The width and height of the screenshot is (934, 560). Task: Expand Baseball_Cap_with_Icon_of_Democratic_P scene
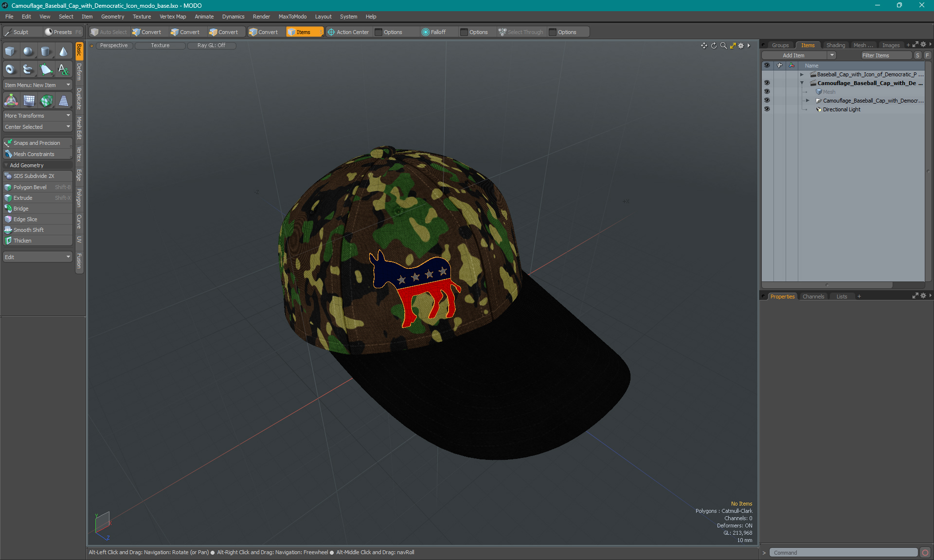(802, 74)
